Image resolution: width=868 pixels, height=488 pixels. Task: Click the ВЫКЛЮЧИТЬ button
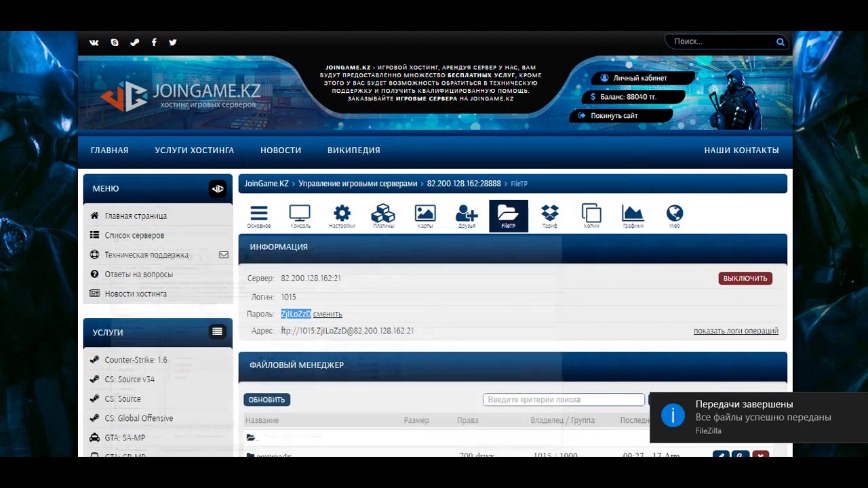pyautogui.click(x=745, y=279)
